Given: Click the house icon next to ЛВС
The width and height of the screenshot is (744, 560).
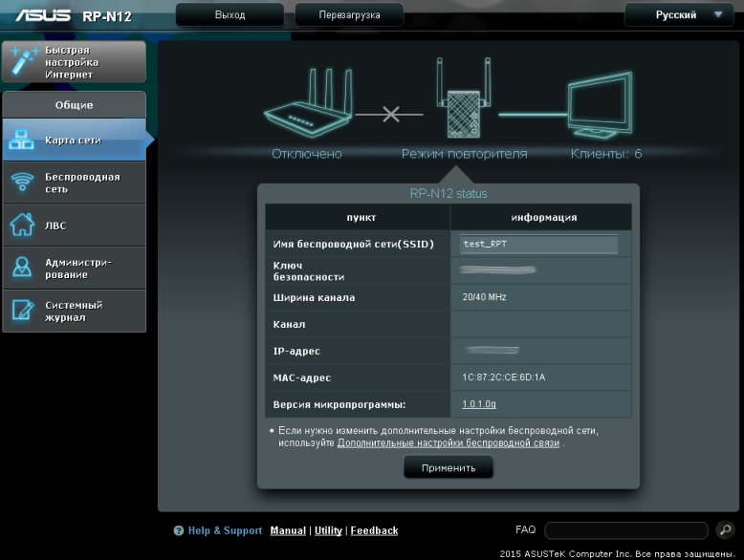Looking at the screenshot, I should [22, 225].
